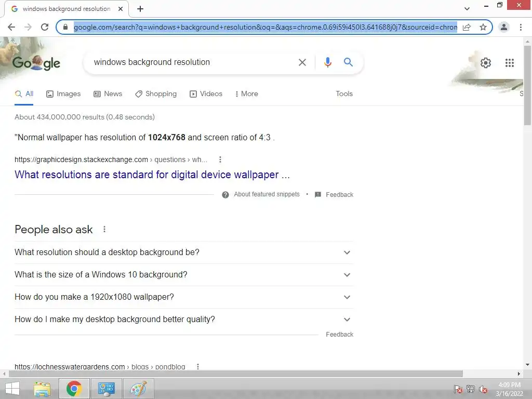Share this page via address bar icon
Screen dimensions: 532x399
point(467,27)
